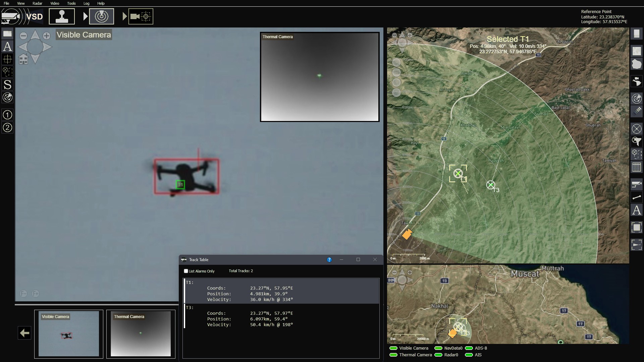Select the crosshair grid tool on left toolbar

pos(7,59)
